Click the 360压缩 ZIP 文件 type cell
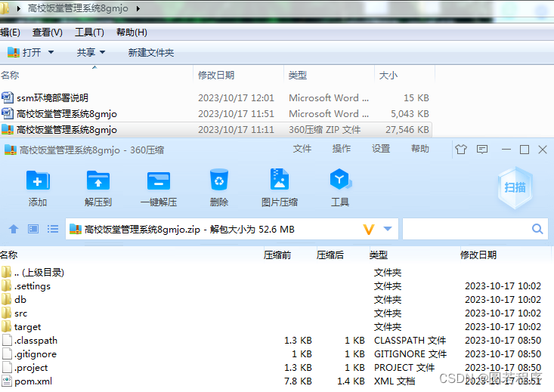Screen dimensions: 554x392 tap(324, 130)
